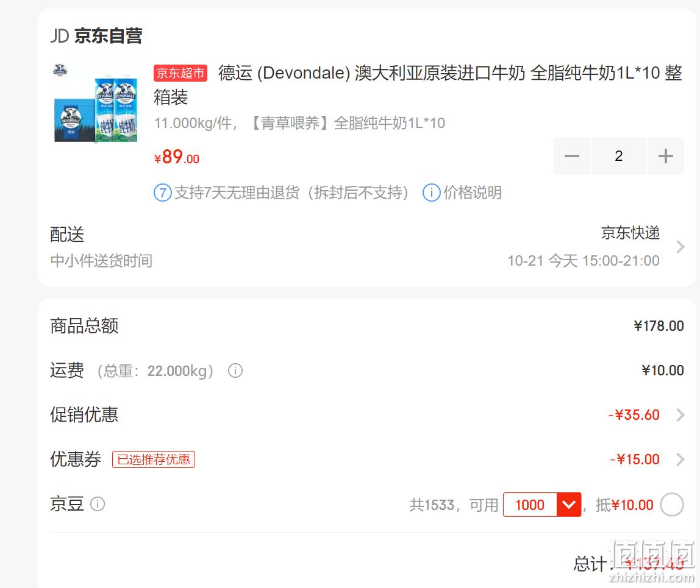
Task: Click the 京东超市 red tag
Action: (x=180, y=73)
